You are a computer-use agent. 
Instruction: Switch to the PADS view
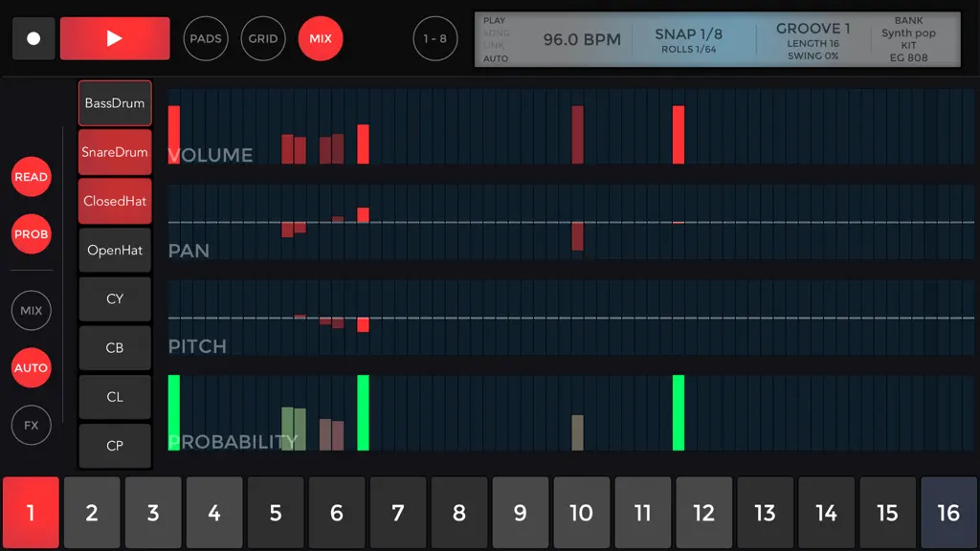tap(206, 38)
